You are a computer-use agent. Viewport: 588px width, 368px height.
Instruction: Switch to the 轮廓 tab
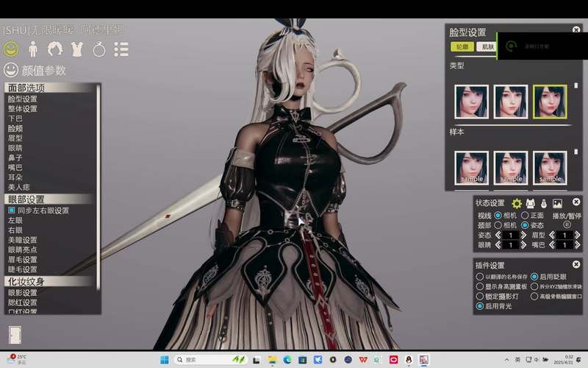click(462, 46)
